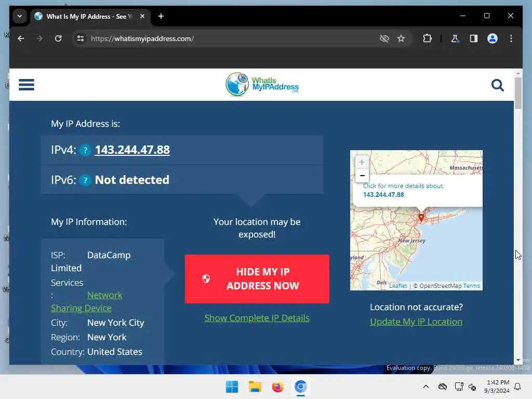Open the Chrome Labs flask icon
The height and width of the screenshot is (399, 532).
click(x=455, y=38)
